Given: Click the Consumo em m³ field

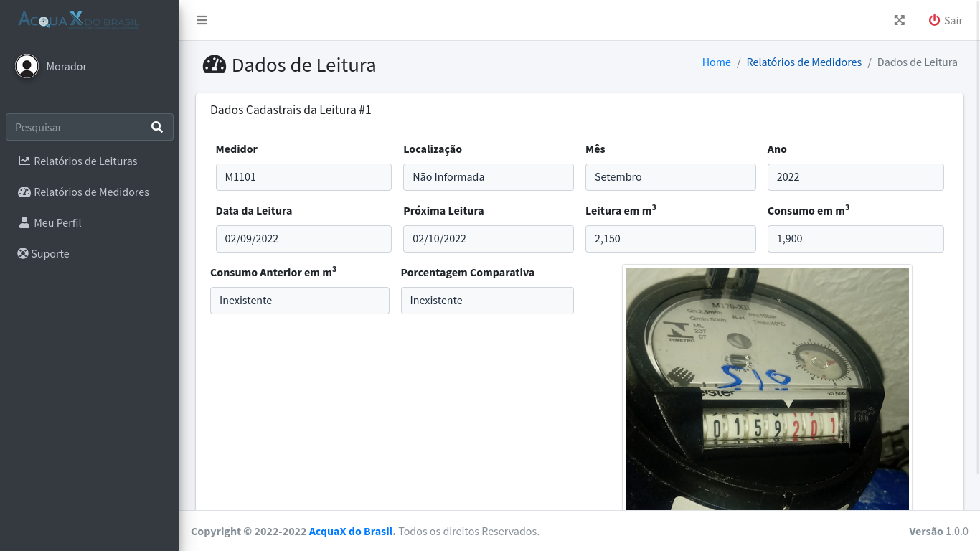Looking at the screenshot, I should point(855,239).
